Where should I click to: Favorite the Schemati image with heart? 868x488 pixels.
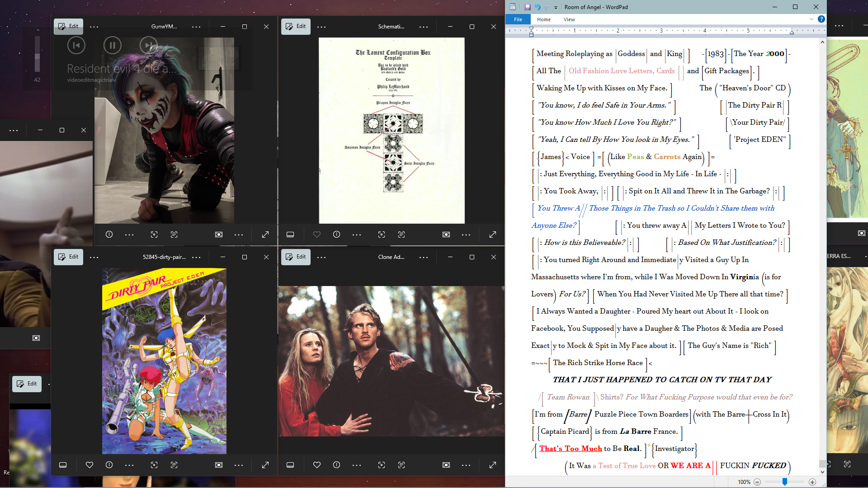(317, 235)
